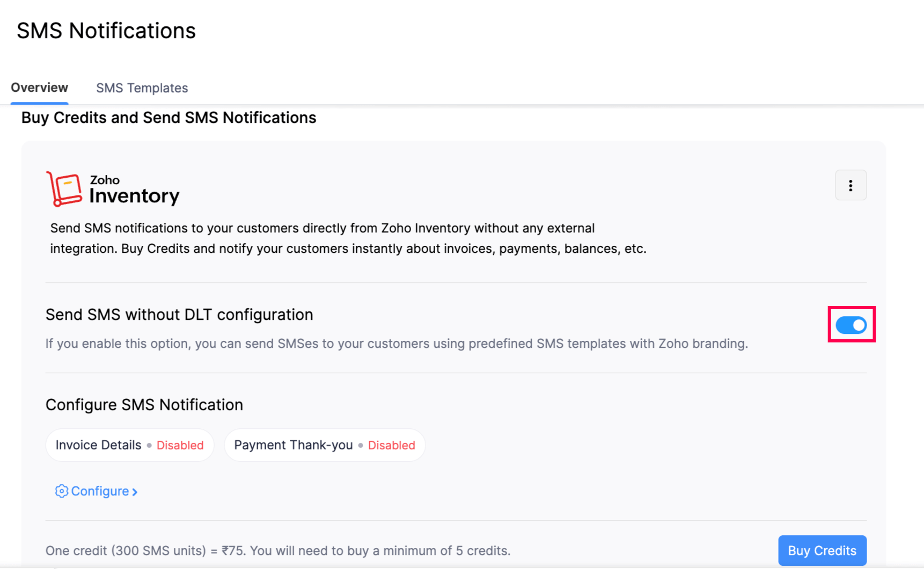
Task: Click the Disabled status beside Invoice Details
Action: [x=180, y=444]
